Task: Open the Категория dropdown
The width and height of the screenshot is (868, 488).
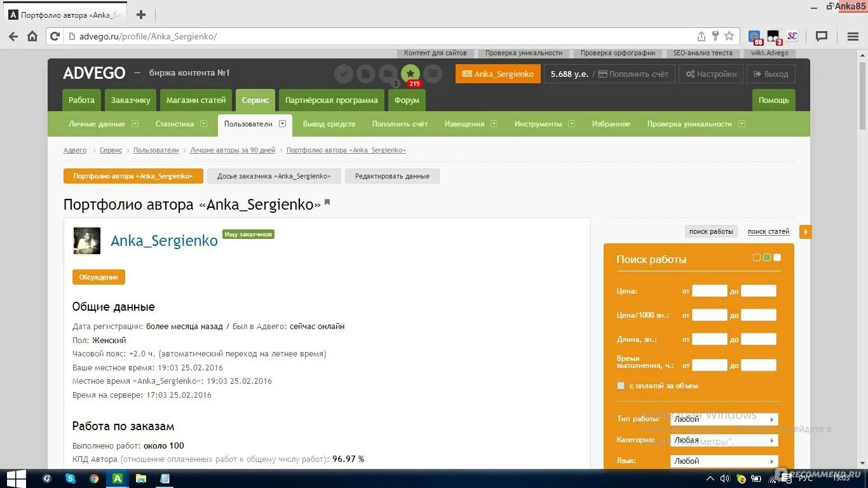Action: [x=724, y=440]
